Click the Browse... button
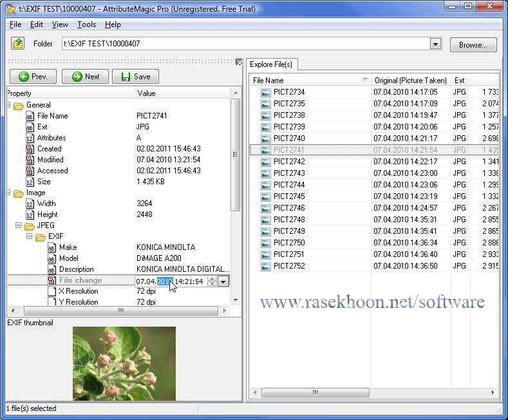 (473, 44)
